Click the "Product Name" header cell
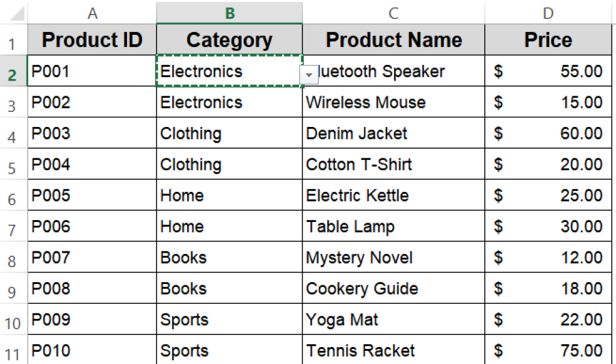The width and height of the screenshot is (616, 364). point(393,40)
